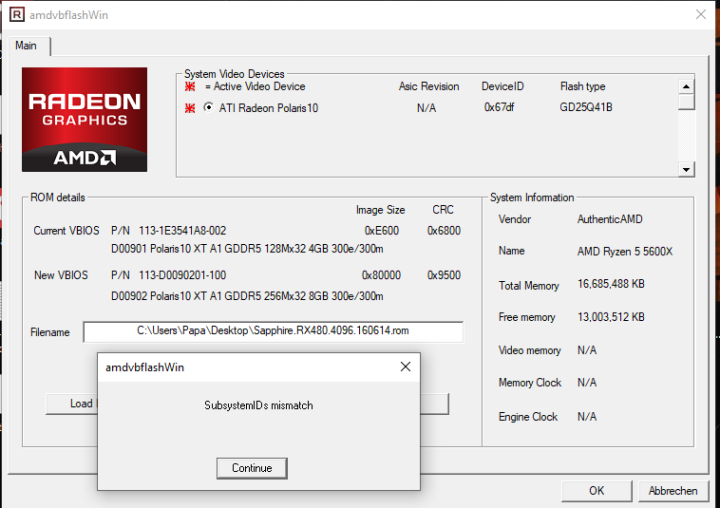Click the device list scrollbar thumb
720x508 pixels.
point(686,102)
